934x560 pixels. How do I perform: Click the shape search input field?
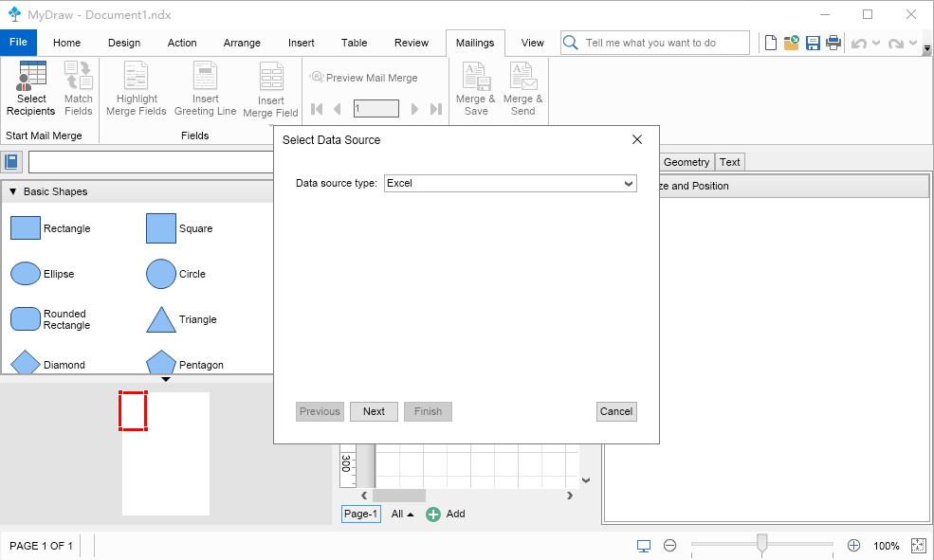click(x=152, y=162)
